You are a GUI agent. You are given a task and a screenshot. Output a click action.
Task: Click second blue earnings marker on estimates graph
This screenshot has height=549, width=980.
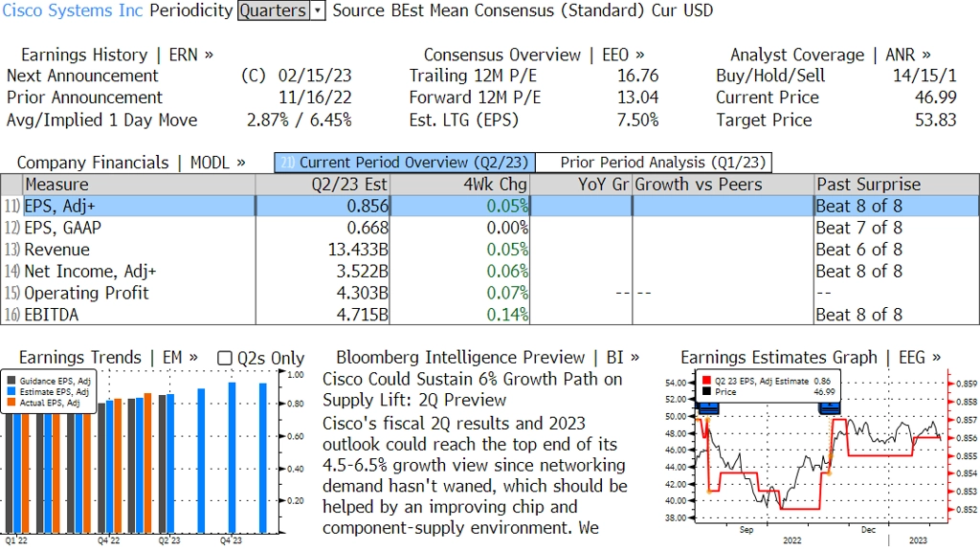tap(830, 408)
